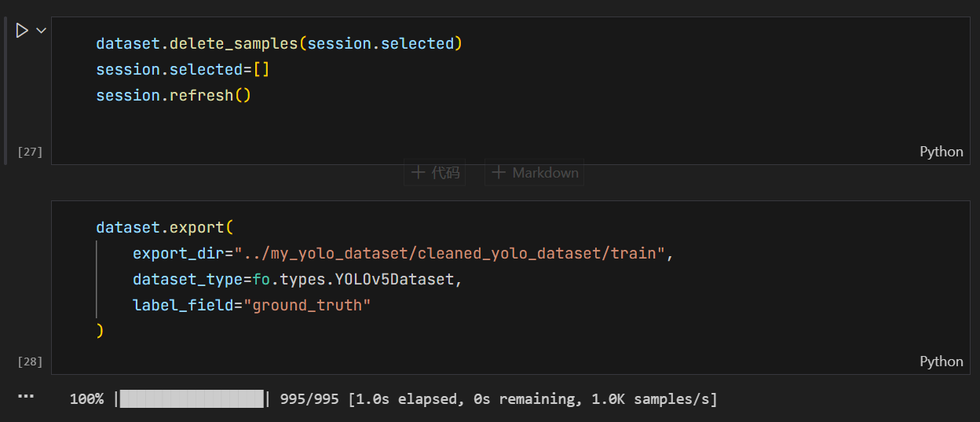Click on session.refresh() line

(x=174, y=96)
